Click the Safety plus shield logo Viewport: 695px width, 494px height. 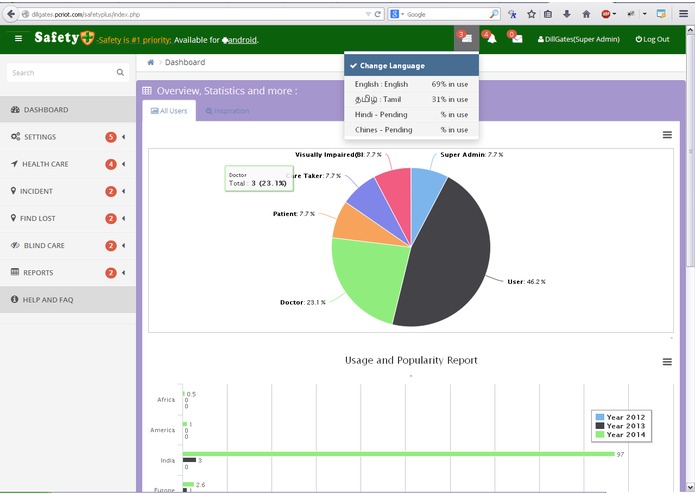point(87,38)
